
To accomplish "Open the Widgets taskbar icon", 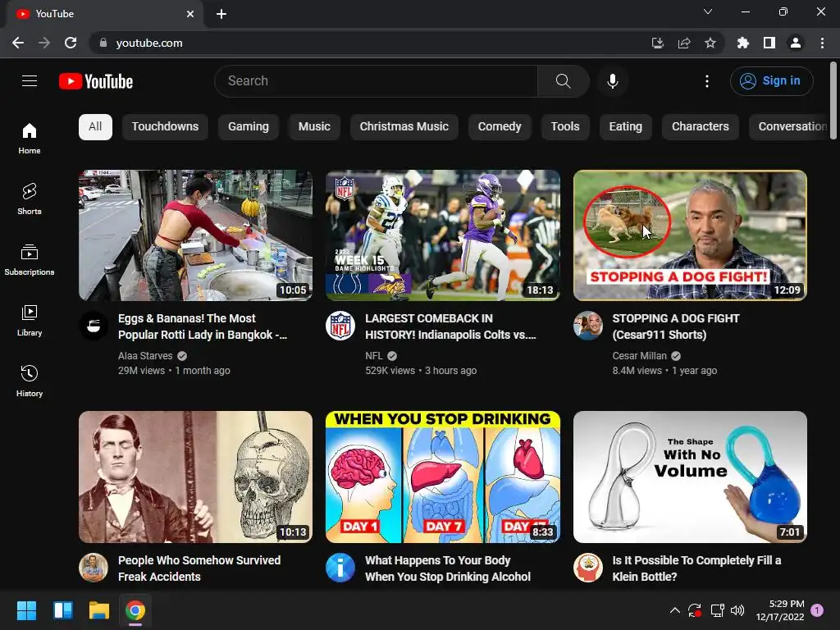I will coord(62,610).
